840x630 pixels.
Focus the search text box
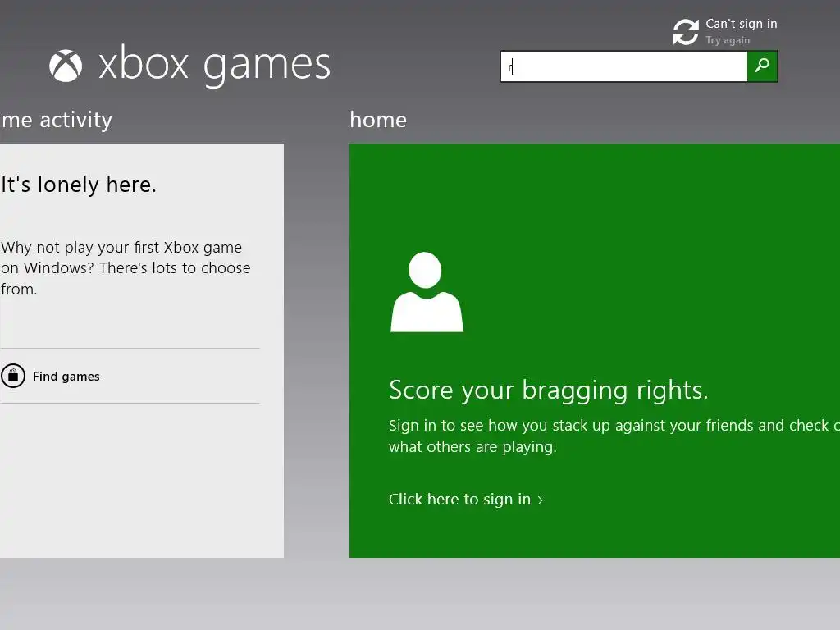pyautogui.click(x=623, y=66)
